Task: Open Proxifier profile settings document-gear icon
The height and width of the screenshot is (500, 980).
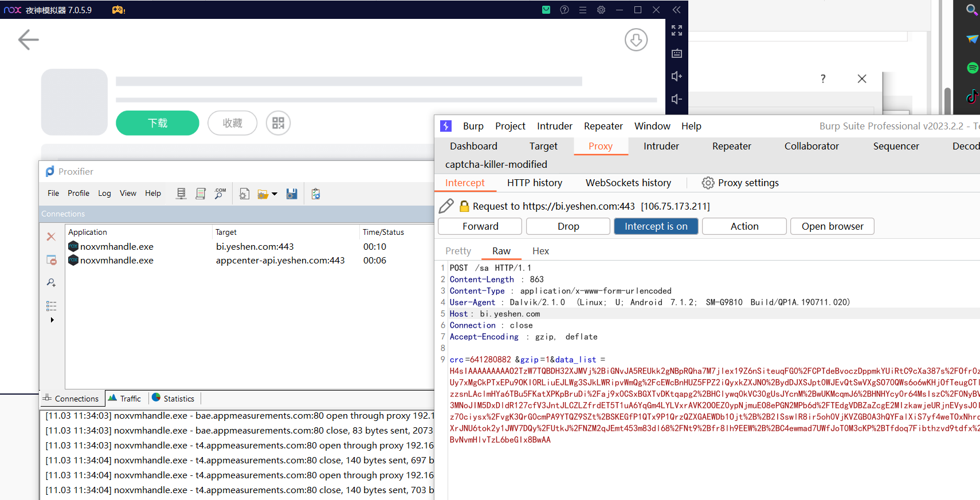Action: [244, 194]
